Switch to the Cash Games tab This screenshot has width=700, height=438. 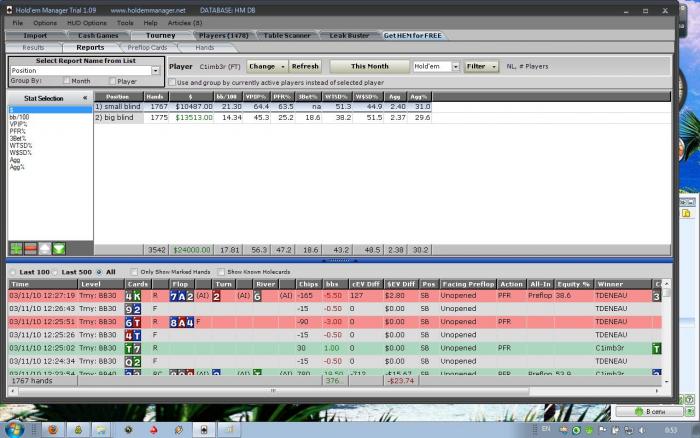[98, 36]
